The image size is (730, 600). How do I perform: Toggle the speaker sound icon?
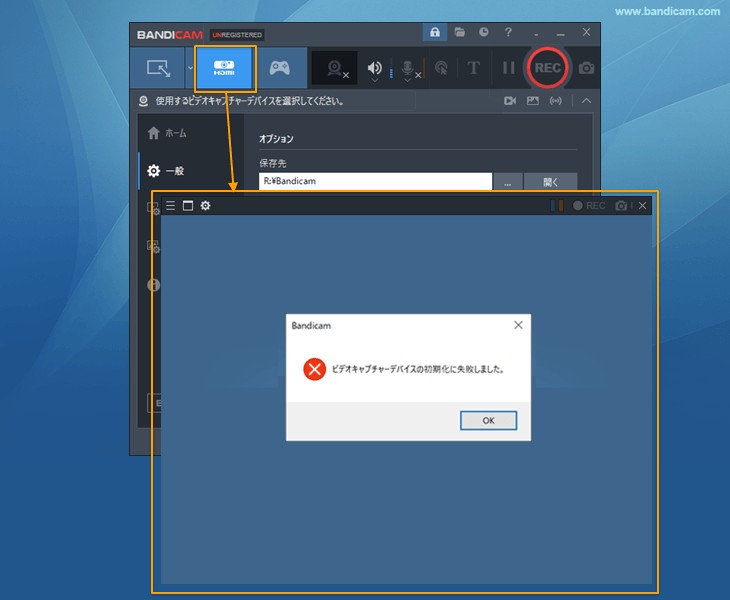click(x=374, y=67)
